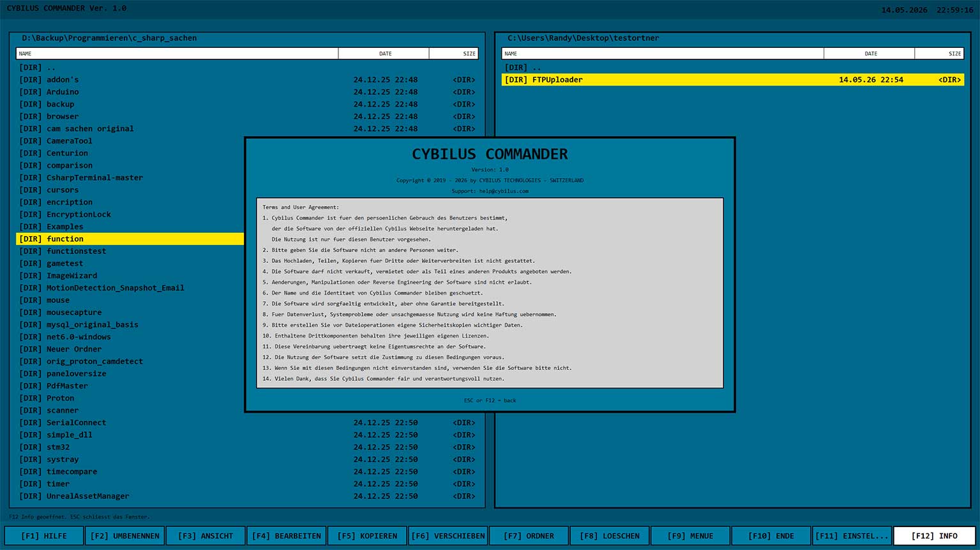980x550 pixels.
Task: Select the Proton folder
Action: 130,398
